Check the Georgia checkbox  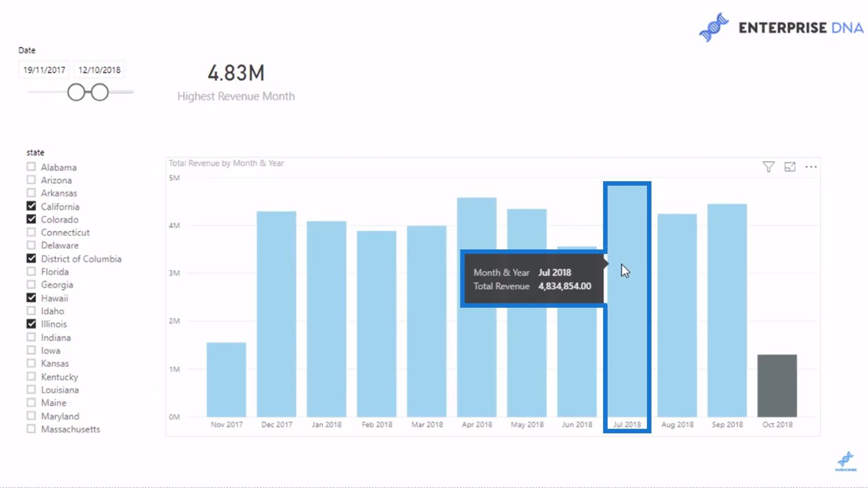coord(32,285)
